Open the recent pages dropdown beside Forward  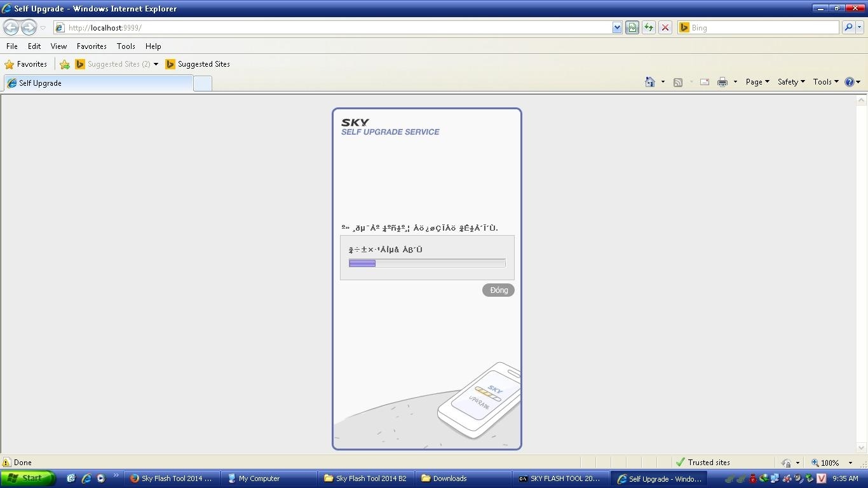[43, 28]
